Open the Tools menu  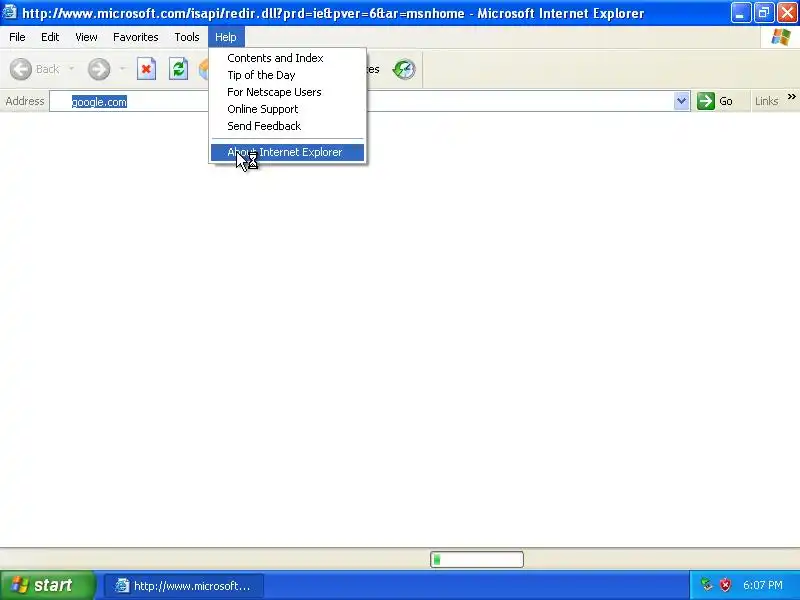point(187,37)
